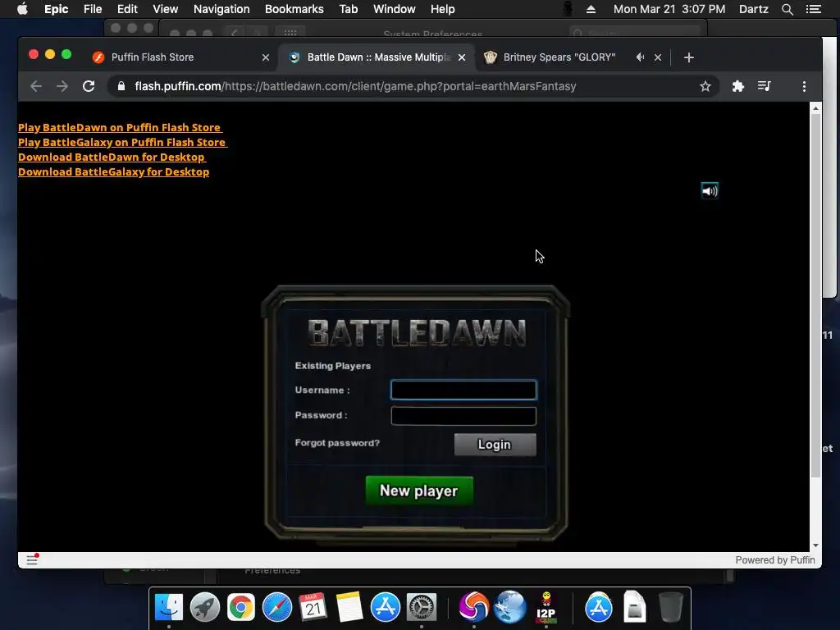Screen dimensions: 840x630
Task: Open Notification Center list icon
Action: click(813, 9)
